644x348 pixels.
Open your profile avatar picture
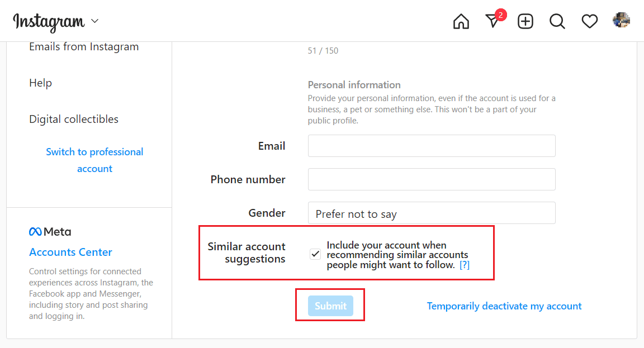[x=622, y=21]
